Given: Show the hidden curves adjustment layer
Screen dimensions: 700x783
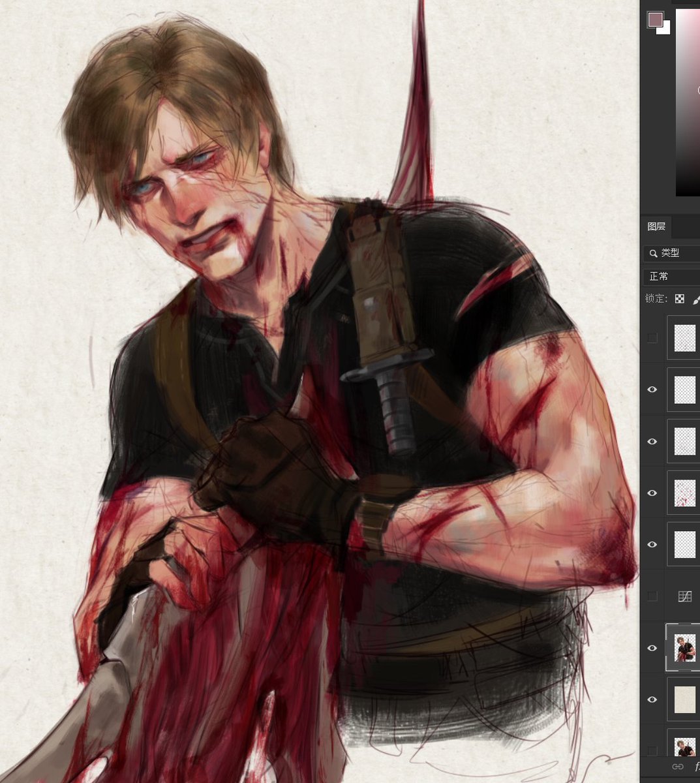Looking at the screenshot, I should click(652, 596).
